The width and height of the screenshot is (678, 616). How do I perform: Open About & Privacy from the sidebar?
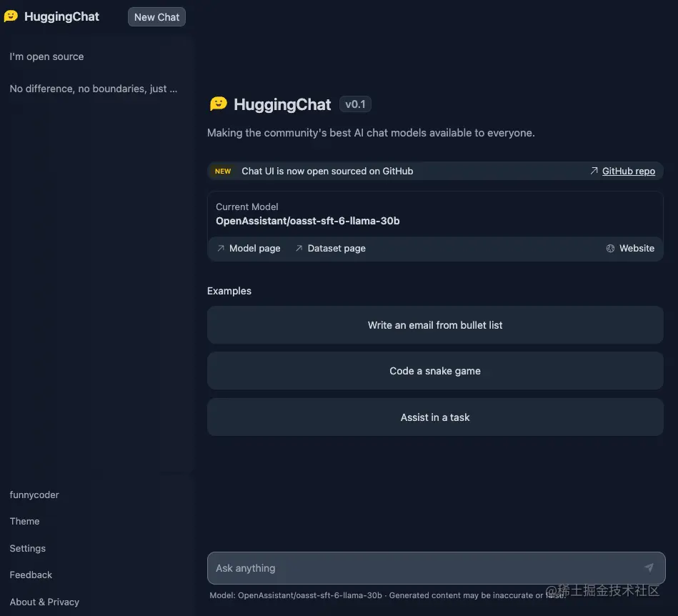point(44,602)
